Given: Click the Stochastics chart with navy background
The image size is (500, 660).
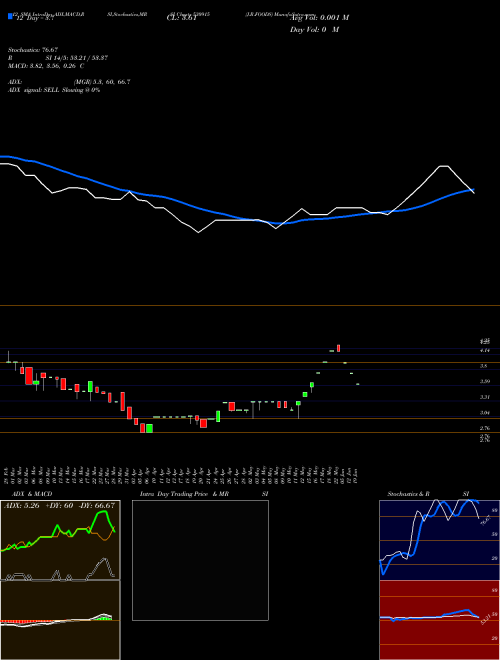Looking at the screenshot, I should click(x=439, y=540).
